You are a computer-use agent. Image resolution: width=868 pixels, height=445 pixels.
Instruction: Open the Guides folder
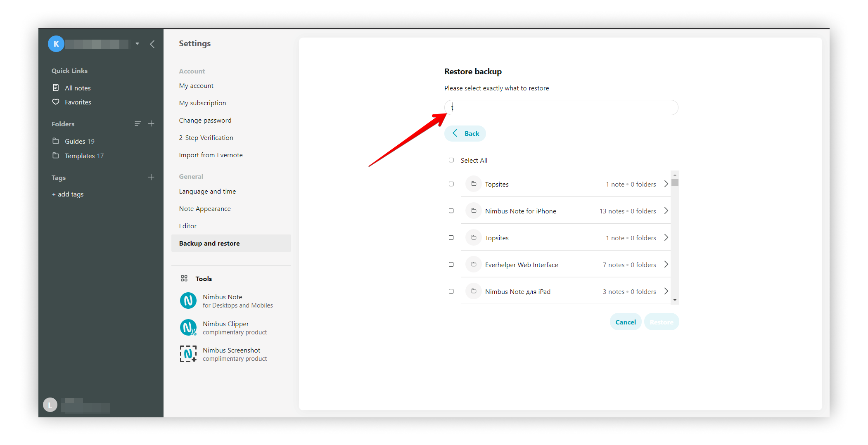(80, 141)
